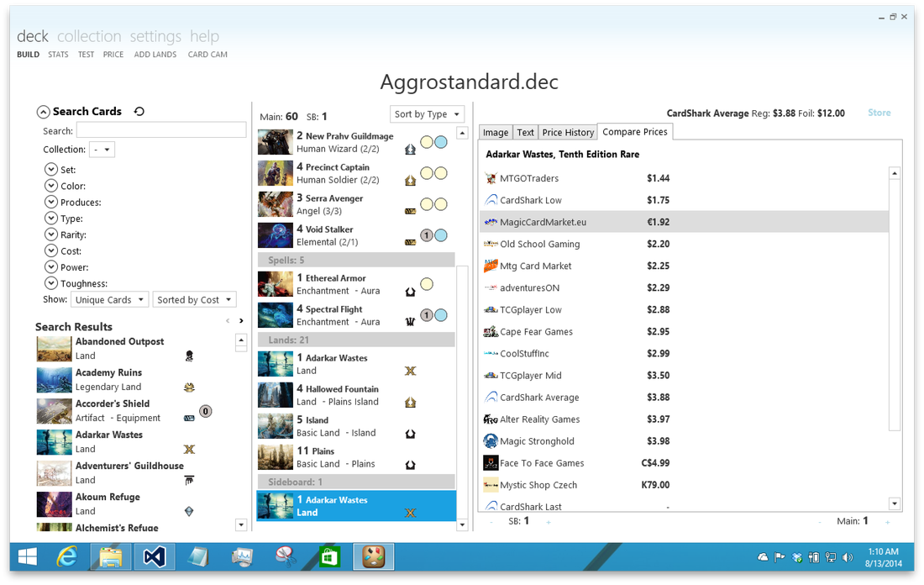924x585 pixels.
Task: Open the collection menu
Action: click(x=89, y=36)
